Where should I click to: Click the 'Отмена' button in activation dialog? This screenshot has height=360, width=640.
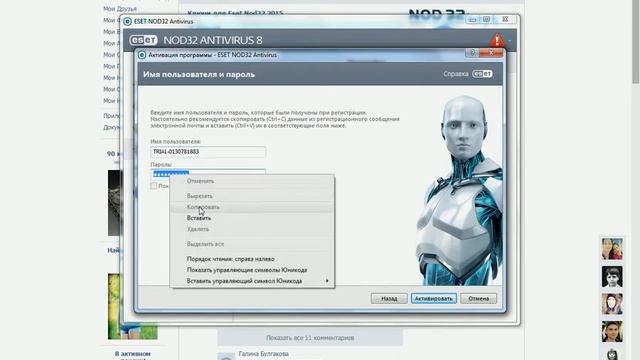478,298
